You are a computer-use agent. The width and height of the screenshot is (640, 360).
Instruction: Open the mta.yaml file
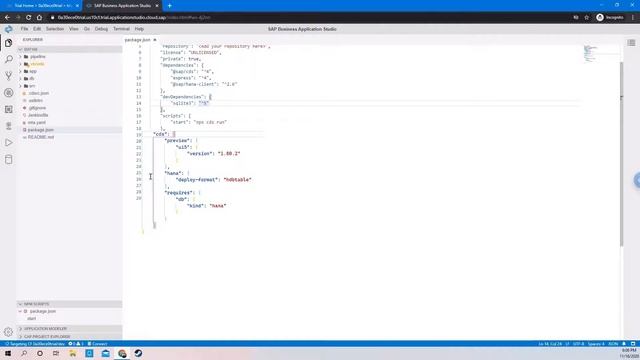point(37,122)
